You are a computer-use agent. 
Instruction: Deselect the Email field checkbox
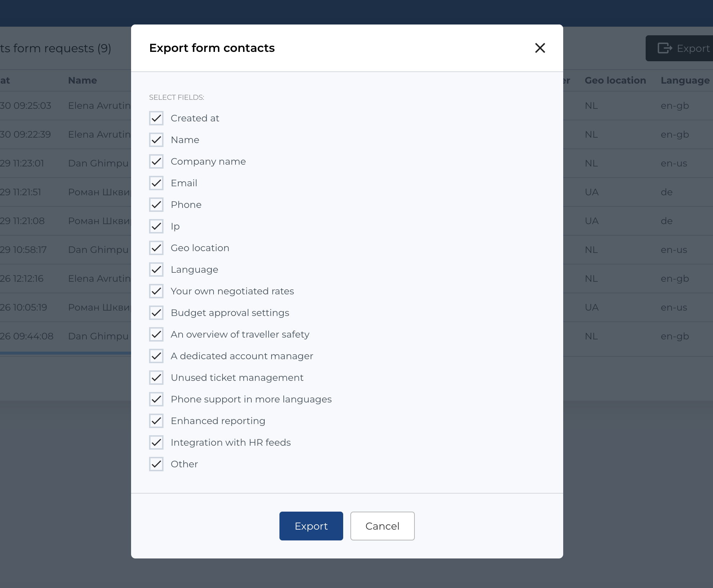(x=156, y=183)
